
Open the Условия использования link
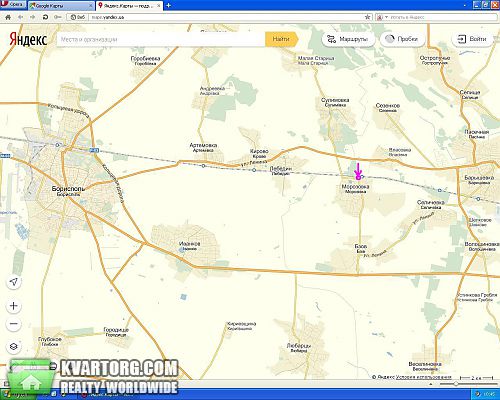(x=424, y=377)
